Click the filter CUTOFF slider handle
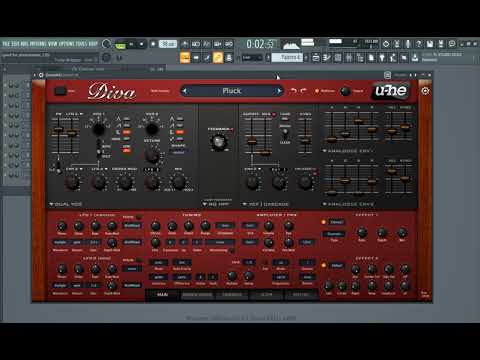This screenshot has height=360, width=480. click(x=252, y=142)
